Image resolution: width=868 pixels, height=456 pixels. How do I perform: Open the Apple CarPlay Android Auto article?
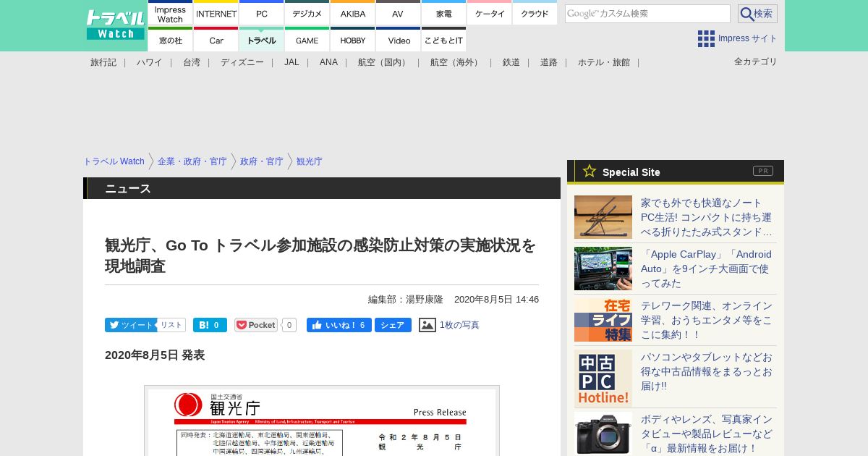click(x=706, y=269)
